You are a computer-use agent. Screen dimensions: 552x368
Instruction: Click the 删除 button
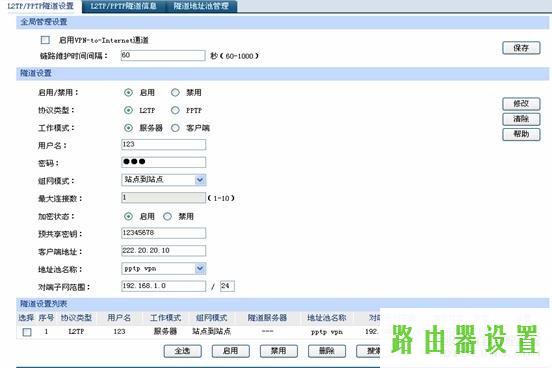[327, 351]
